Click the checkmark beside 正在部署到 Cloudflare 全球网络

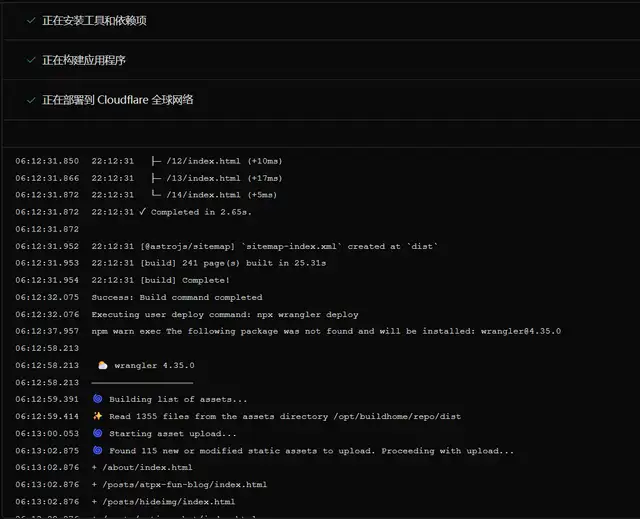pyautogui.click(x=32, y=101)
